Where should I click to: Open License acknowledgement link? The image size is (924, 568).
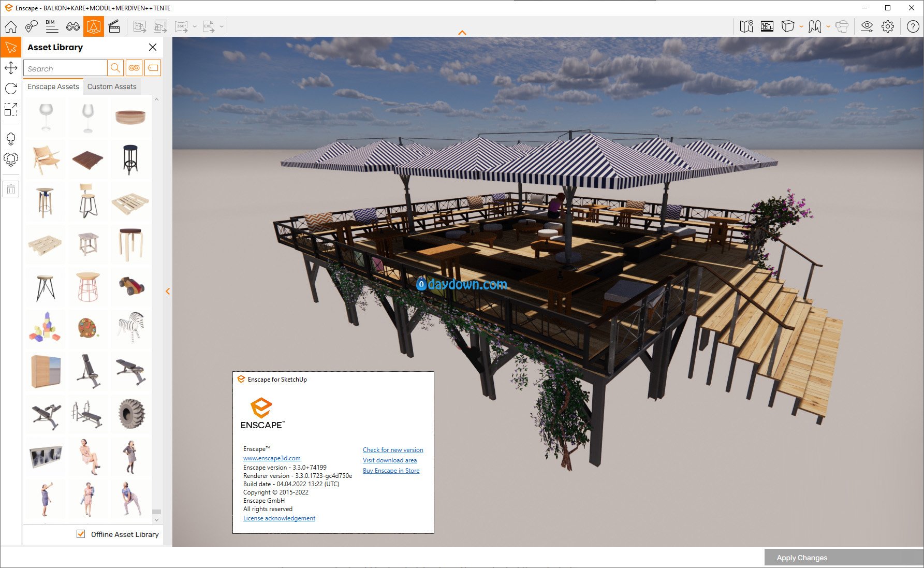tap(279, 518)
